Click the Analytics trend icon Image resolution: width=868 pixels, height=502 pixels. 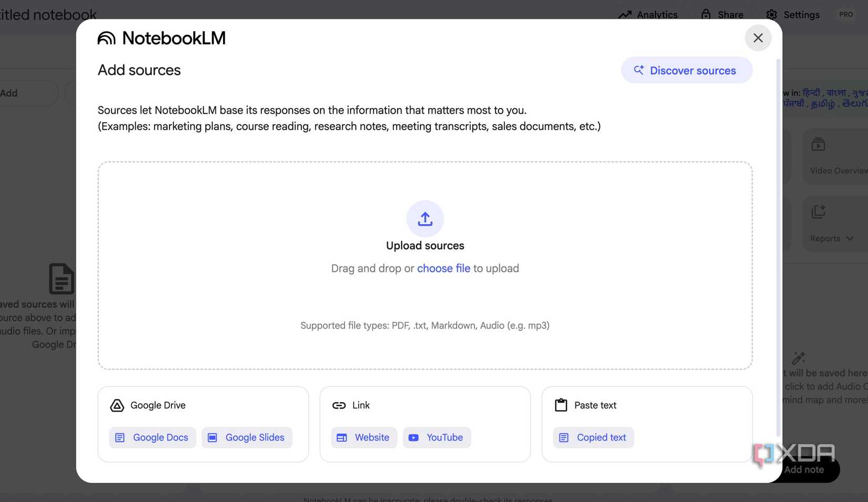tap(625, 15)
